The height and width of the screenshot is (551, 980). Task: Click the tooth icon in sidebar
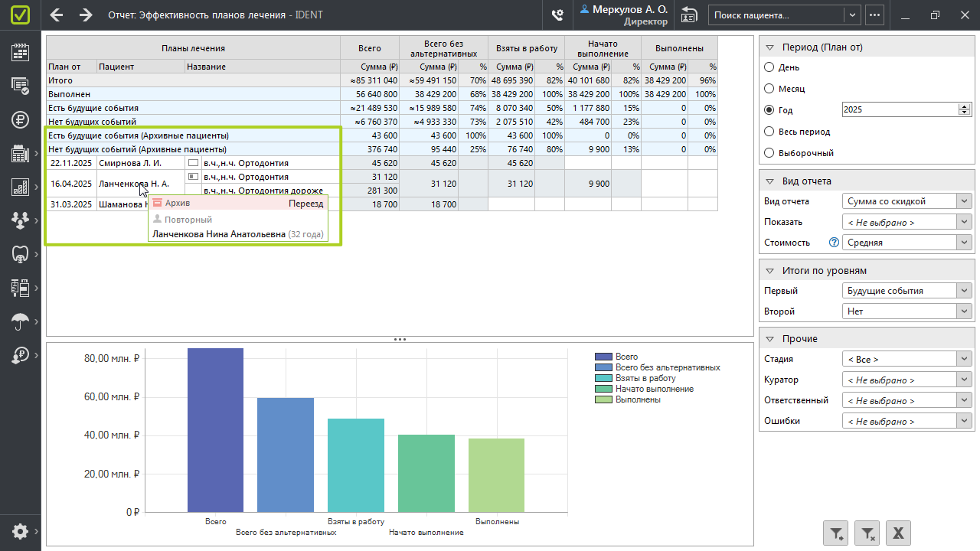click(x=20, y=254)
